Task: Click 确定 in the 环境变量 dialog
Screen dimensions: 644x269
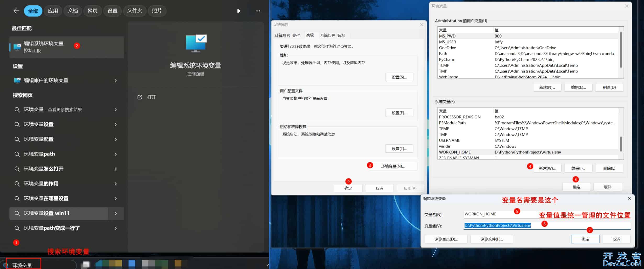Action: tap(576, 187)
